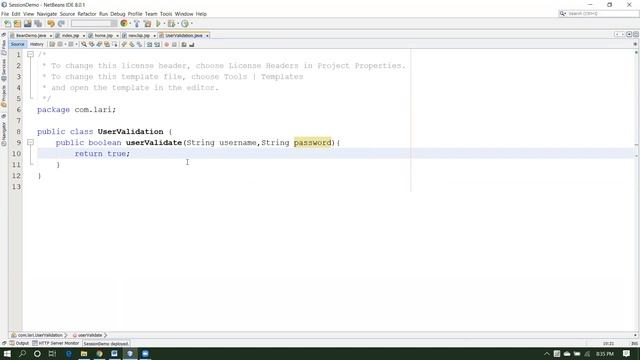Open the Run Project dropdown arrow

coord(164,24)
